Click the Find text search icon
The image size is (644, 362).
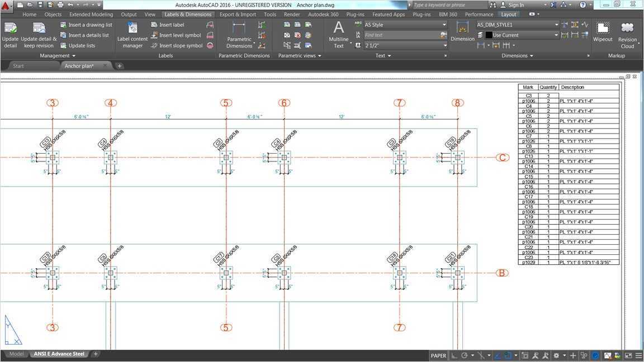coord(443,35)
